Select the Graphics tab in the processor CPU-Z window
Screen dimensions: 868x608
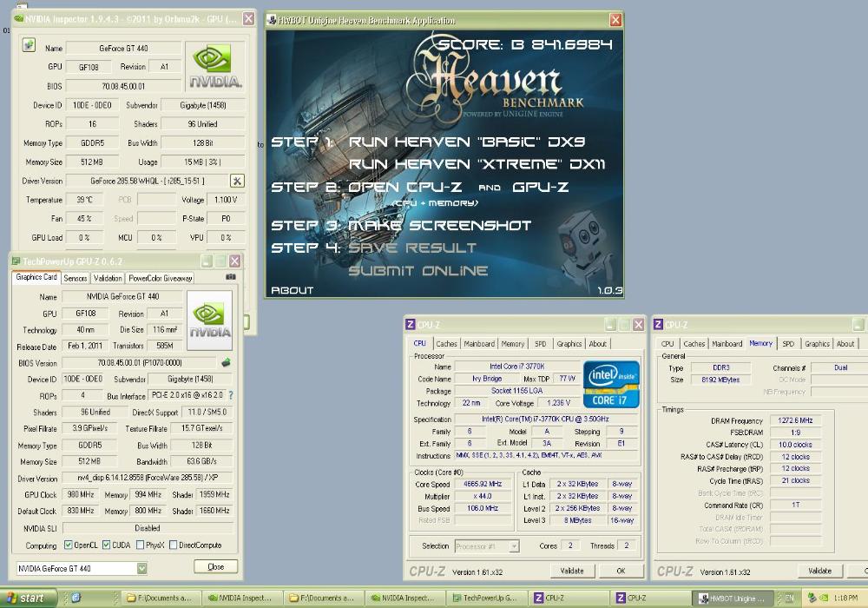click(x=569, y=344)
